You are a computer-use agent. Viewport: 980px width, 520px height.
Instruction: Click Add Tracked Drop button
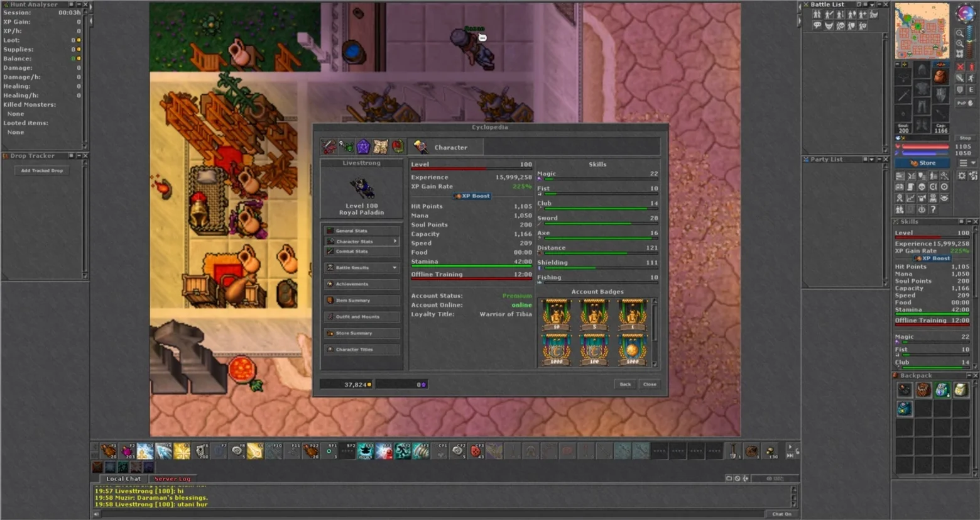click(x=42, y=170)
